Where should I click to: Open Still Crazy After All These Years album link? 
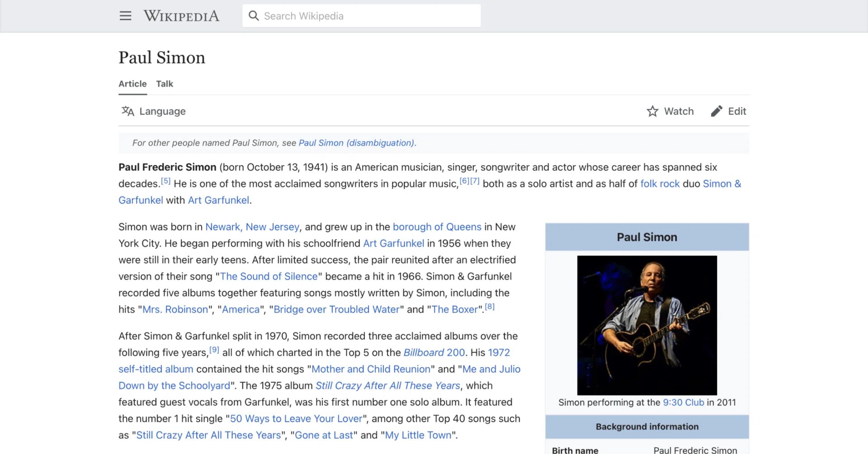(388, 386)
